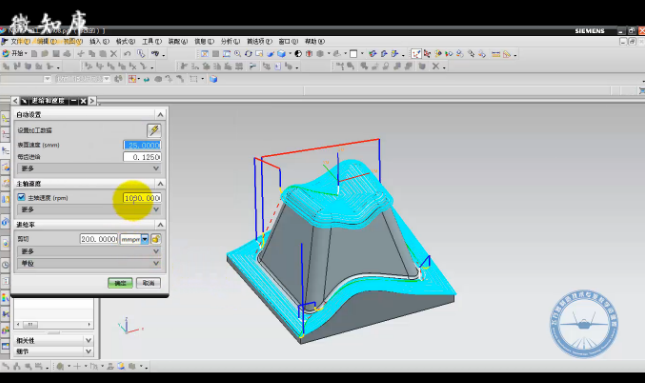
Task: Click the yellow measuring ruler icon
Action: pyautogui.click(x=496, y=54)
